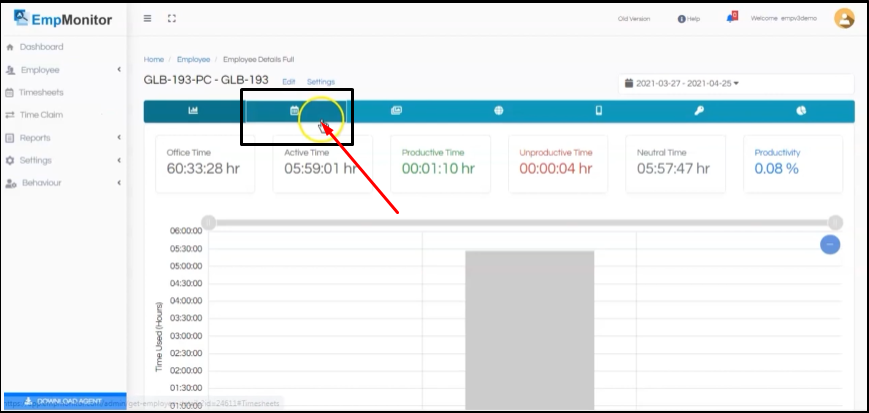This screenshot has height=413, width=869.
Task: Expand the Employee sidebar menu
Action: [63, 70]
